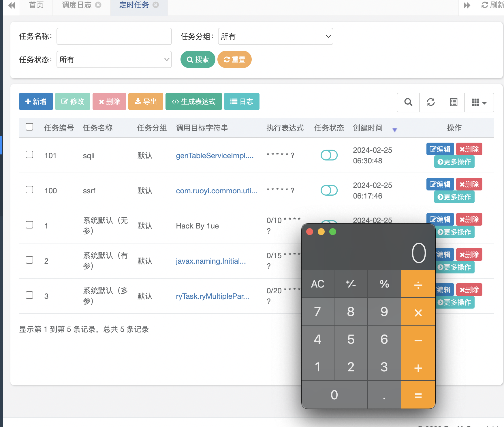This screenshot has width=504, height=427.
Task: Open the 任务状态 dropdown
Action: pyautogui.click(x=114, y=59)
